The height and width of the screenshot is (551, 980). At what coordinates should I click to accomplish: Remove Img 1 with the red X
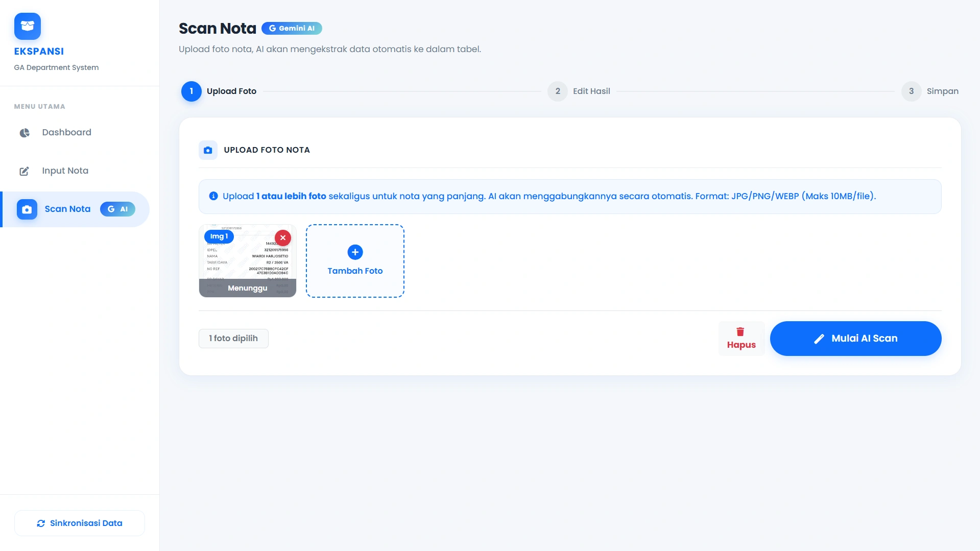point(283,238)
